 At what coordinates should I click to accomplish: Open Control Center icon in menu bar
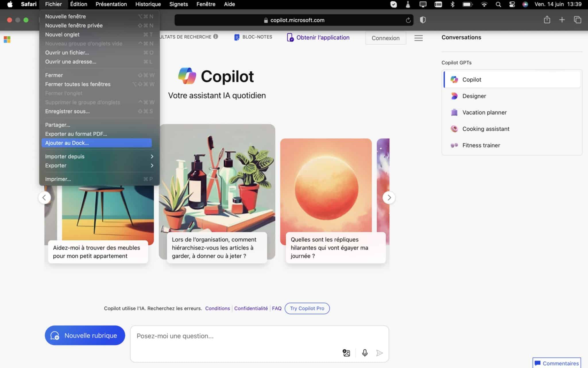coord(512,4)
